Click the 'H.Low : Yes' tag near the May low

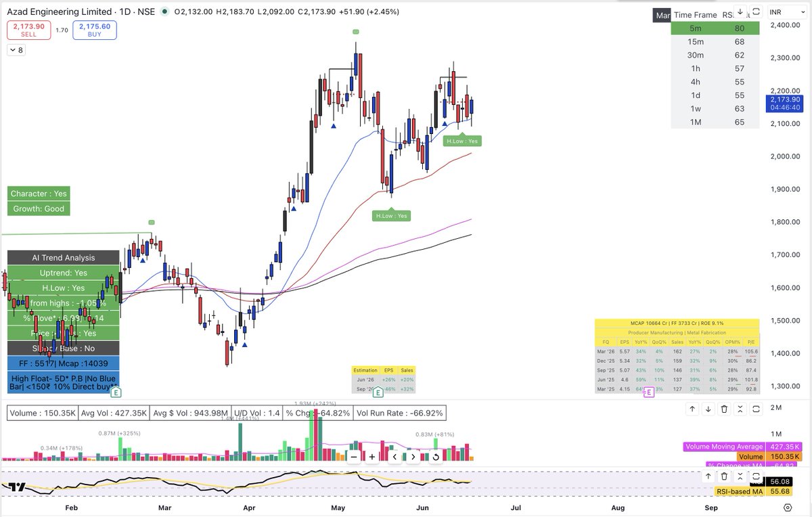coord(392,215)
